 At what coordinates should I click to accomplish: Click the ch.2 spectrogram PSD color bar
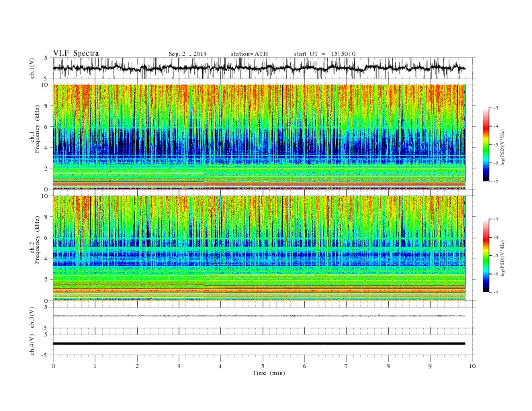(486, 256)
